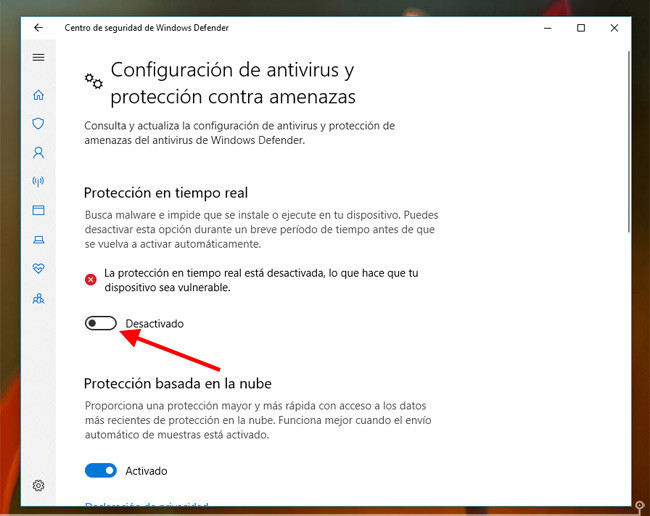Click the back arrow in title bar

[38, 28]
